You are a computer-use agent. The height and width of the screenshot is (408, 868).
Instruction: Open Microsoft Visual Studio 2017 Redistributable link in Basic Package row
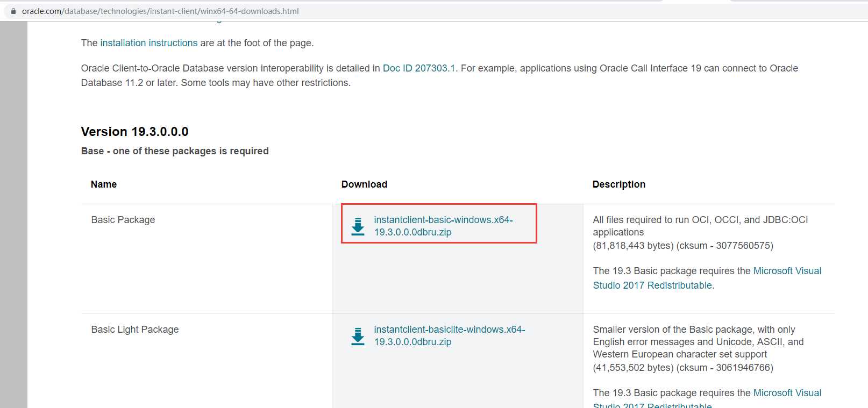point(707,278)
